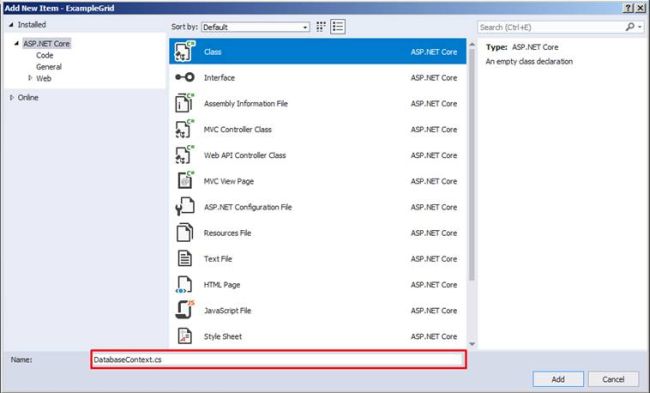Select ASP.NET Core category in tree
This screenshot has width=650, height=393.
coord(46,44)
